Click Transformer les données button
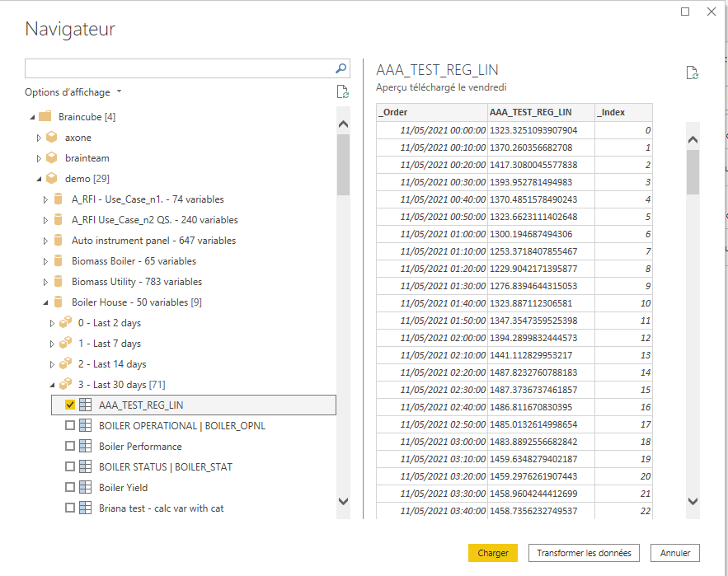728x576 pixels. (584, 553)
